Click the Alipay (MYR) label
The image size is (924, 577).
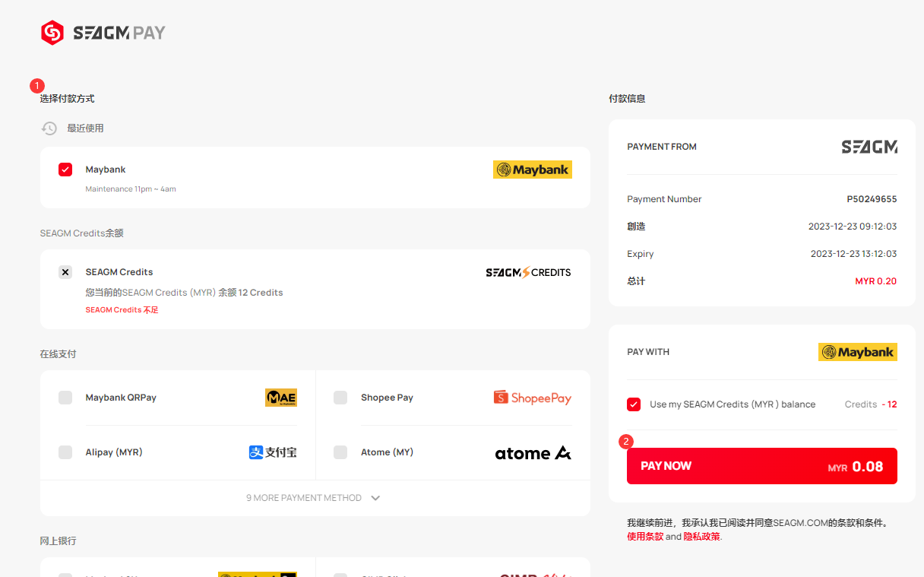click(x=114, y=452)
